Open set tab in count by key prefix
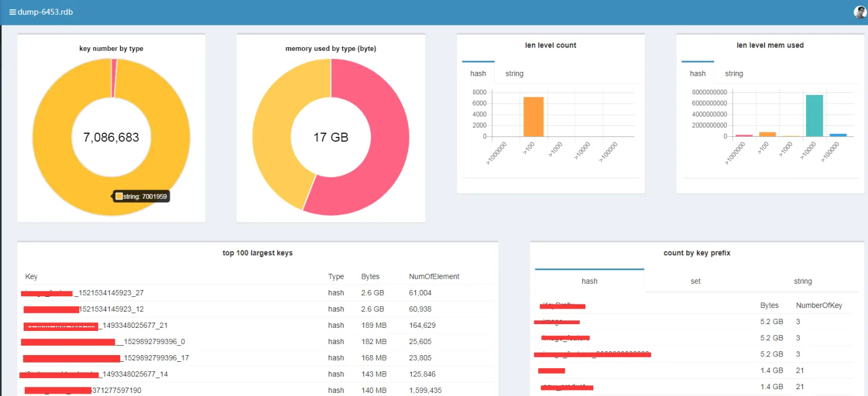Viewport: 868px width, 396px height. pos(696,281)
